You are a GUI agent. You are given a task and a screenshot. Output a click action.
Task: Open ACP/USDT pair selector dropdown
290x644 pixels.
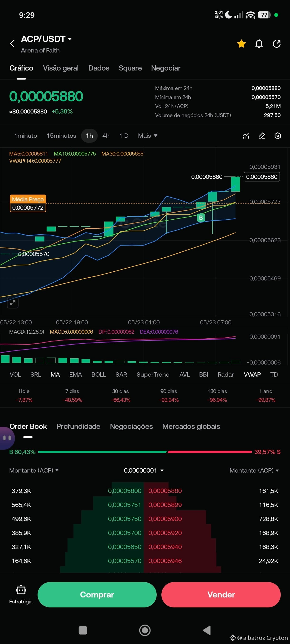point(47,39)
